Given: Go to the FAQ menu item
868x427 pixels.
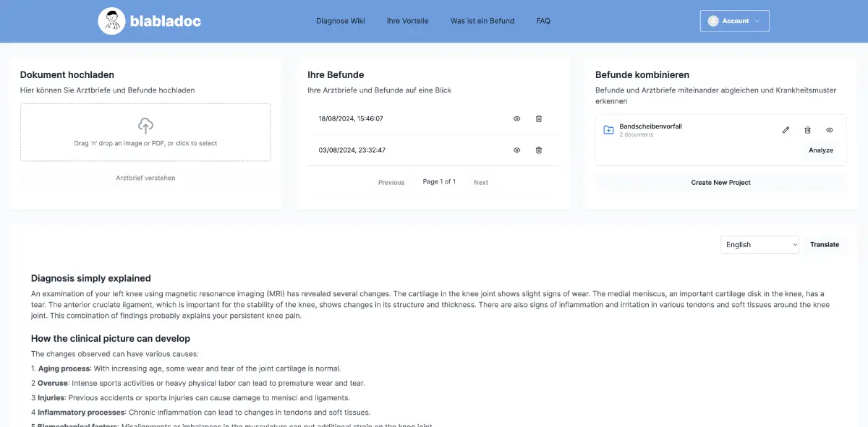Looking at the screenshot, I should pos(542,21).
